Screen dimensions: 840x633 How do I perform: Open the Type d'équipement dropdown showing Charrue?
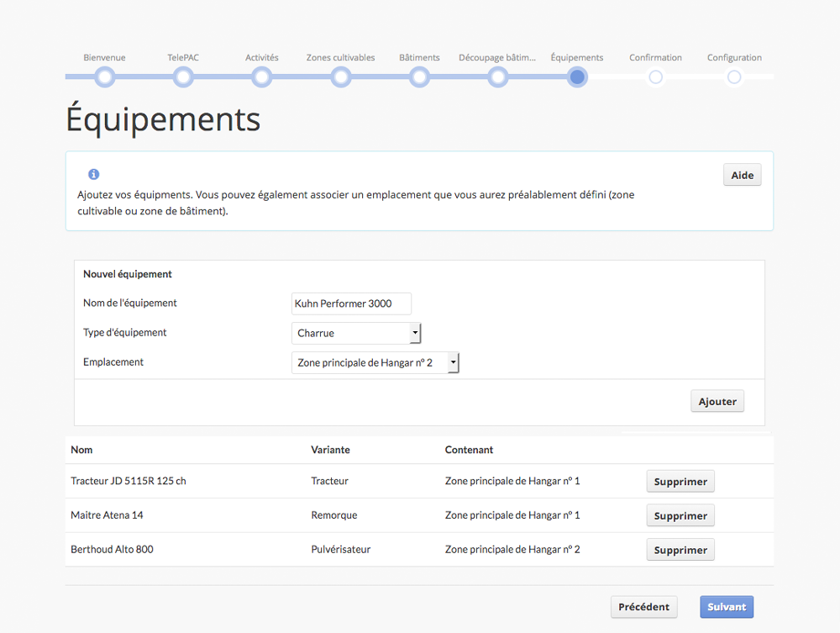tap(356, 333)
